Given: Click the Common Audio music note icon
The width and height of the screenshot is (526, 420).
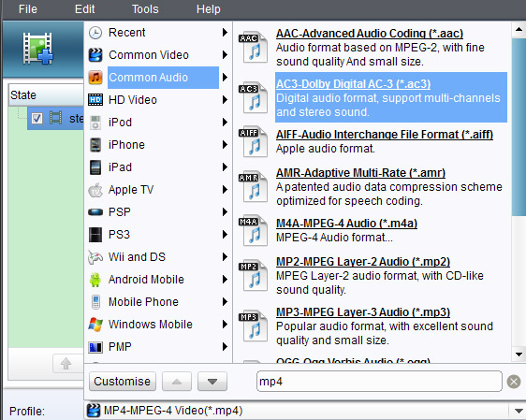Looking at the screenshot, I should (x=95, y=78).
